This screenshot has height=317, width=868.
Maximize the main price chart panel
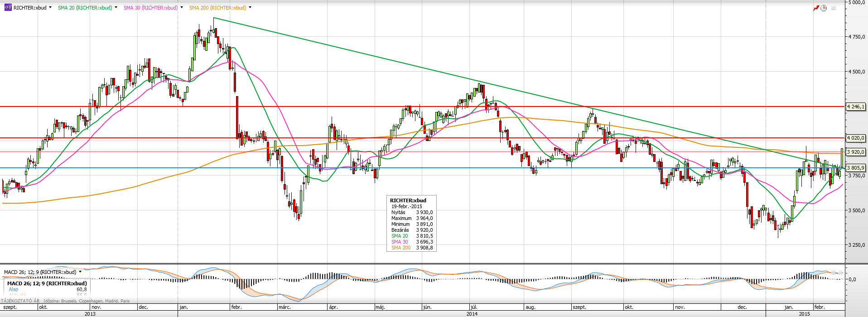(833, 8)
